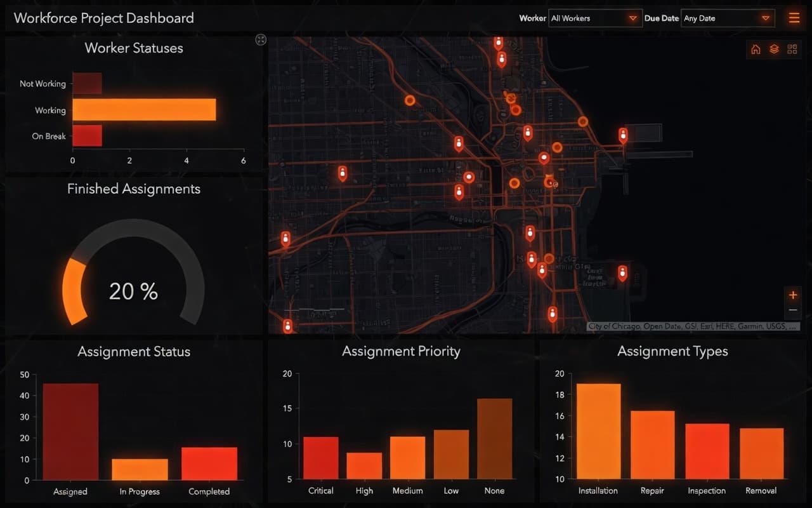Click the Critical axis label
The width and height of the screenshot is (812, 508).
click(321, 491)
